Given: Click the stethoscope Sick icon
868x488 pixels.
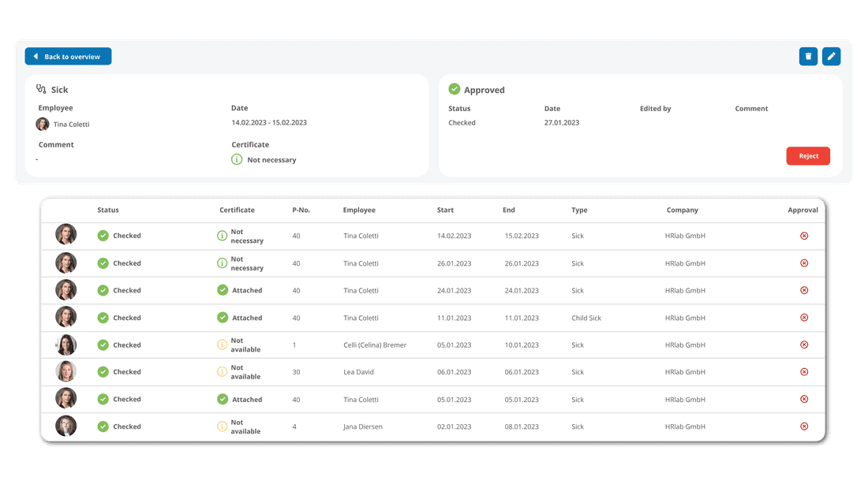Looking at the screenshot, I should point(42,90).
